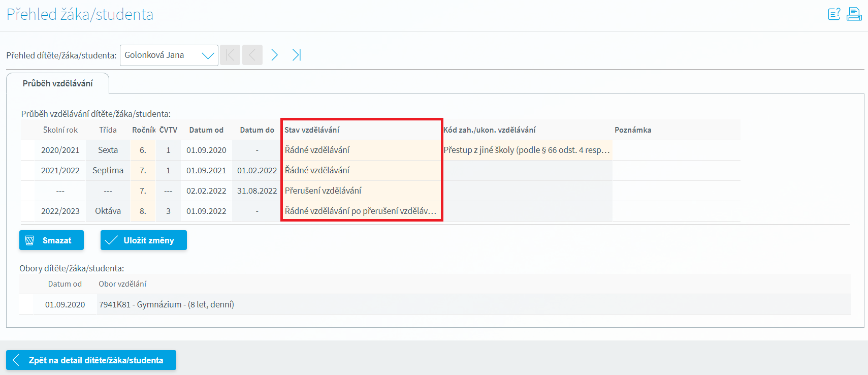Click the Ročník column header
The image size is (868, 375).
[144, 130]
